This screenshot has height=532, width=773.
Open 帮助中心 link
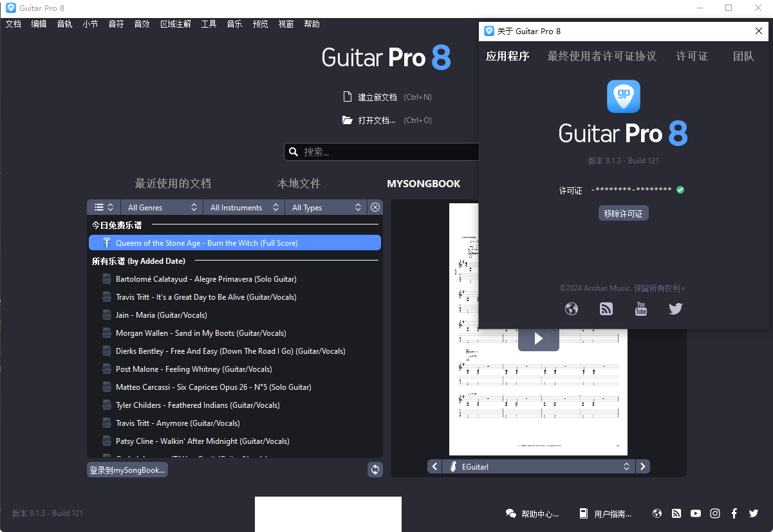tap(540, 513)
